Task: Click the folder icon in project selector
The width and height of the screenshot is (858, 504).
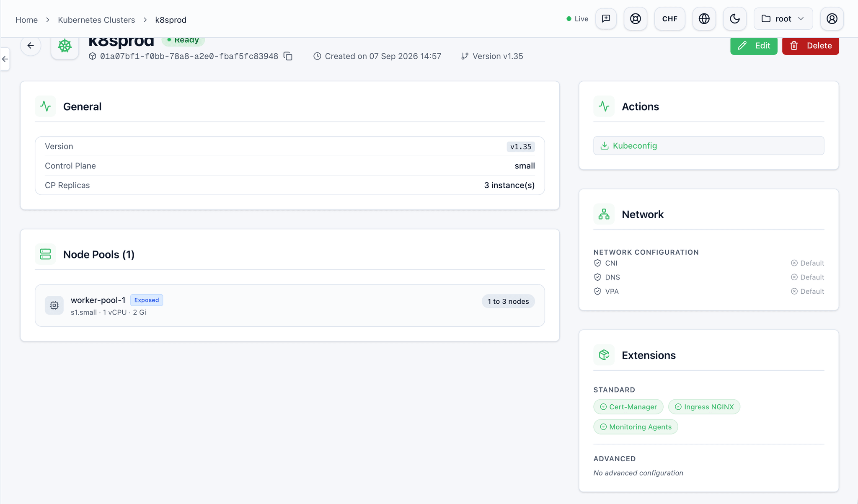Action: (766, 19)
